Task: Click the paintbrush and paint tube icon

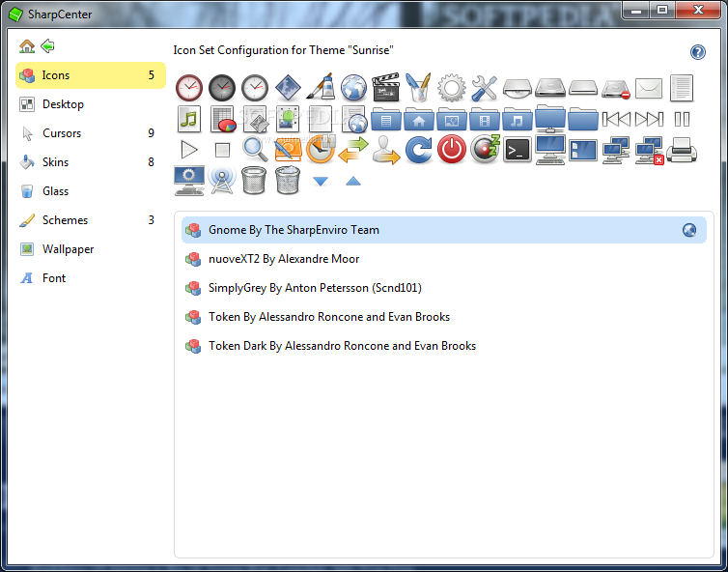Action: [x=321, y=87]
